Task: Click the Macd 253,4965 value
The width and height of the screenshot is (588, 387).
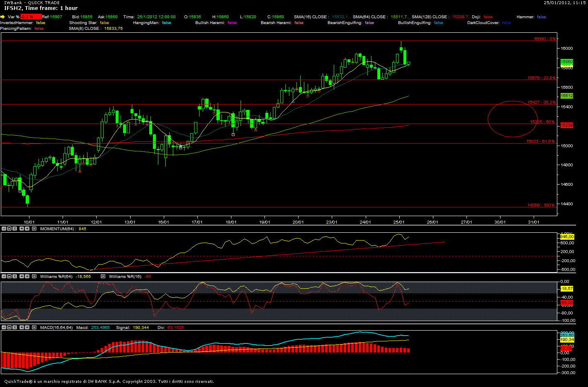Action: point(100,328)
